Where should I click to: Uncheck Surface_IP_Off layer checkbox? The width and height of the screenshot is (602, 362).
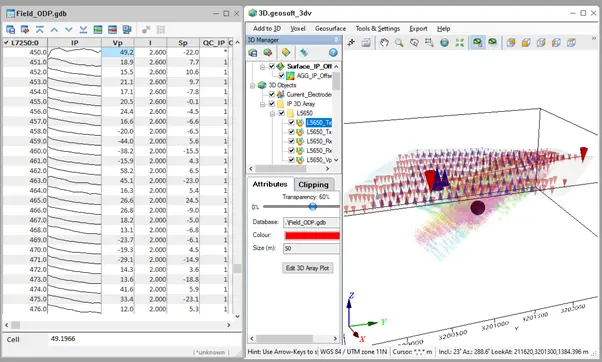[x=272, y=66]
